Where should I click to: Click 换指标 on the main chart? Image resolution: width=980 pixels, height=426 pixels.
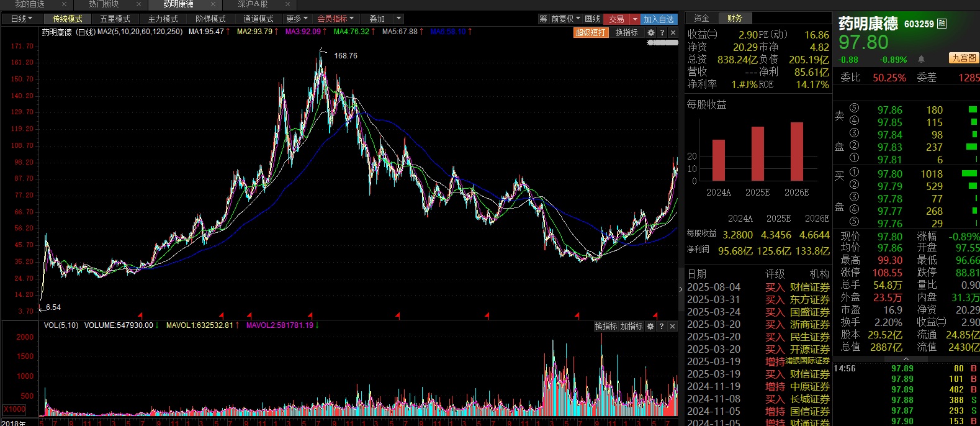coord(626,33)
